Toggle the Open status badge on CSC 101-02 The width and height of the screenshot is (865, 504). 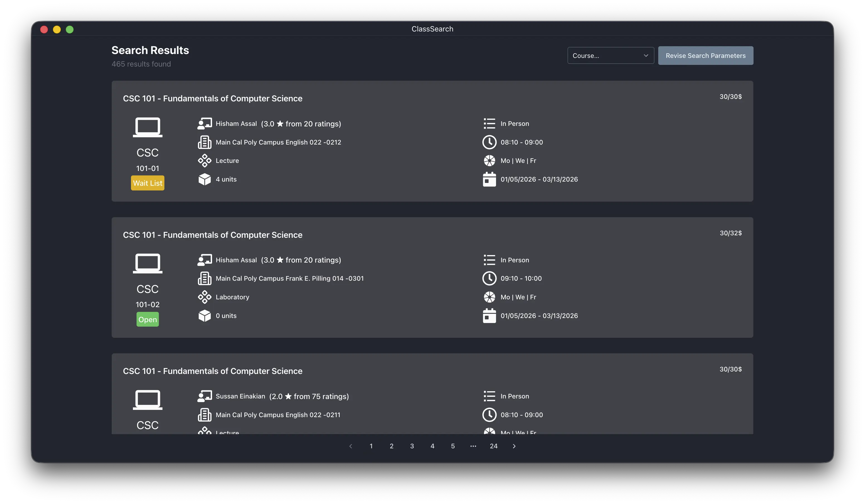148,319
